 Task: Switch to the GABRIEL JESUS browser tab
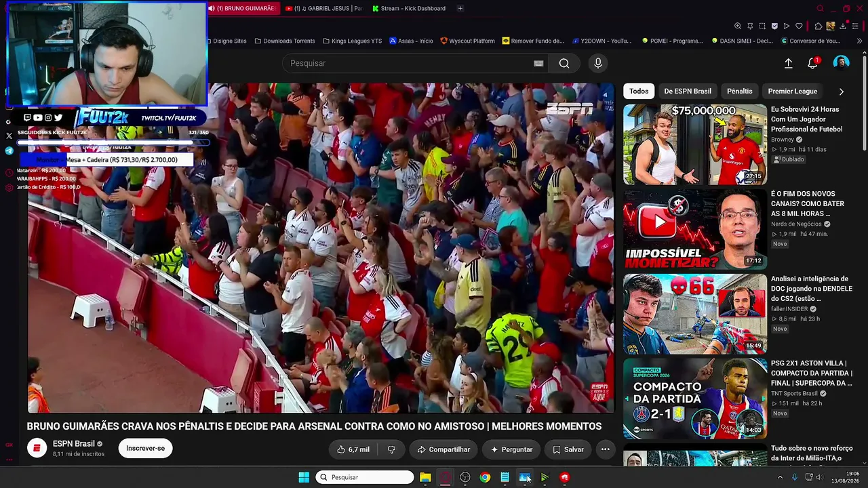click(x=324, y=9)
